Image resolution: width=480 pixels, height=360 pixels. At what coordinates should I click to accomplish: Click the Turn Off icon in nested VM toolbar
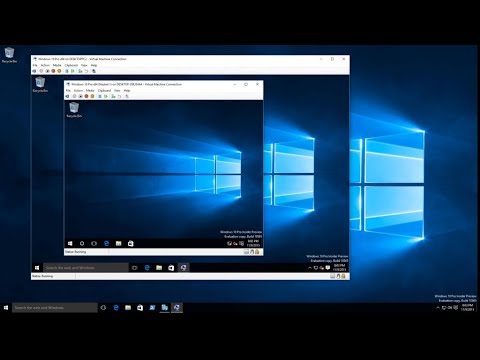[x=80, y=96]
